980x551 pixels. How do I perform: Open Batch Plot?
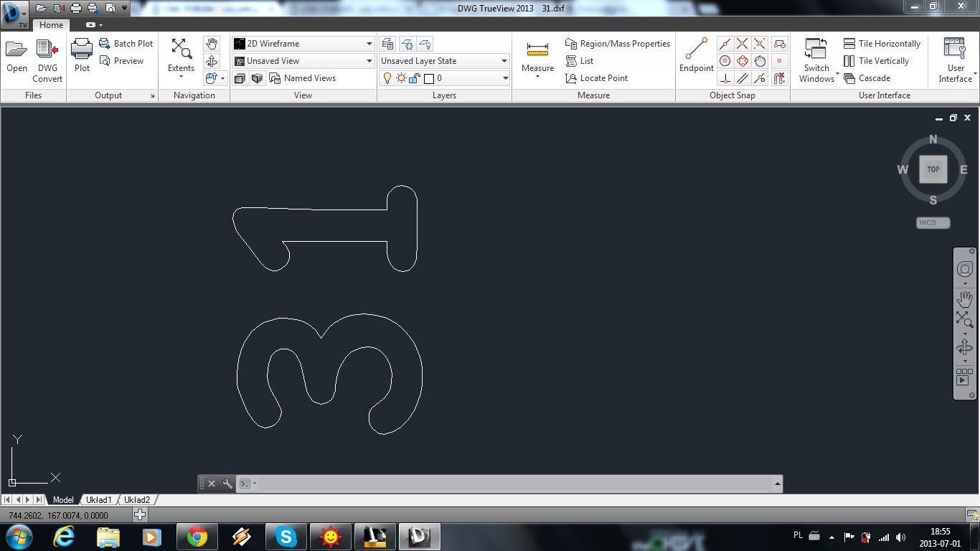pos(126,44)
